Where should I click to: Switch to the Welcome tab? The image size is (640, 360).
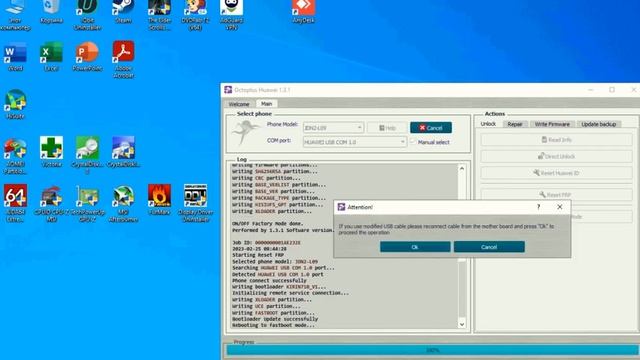239,104
